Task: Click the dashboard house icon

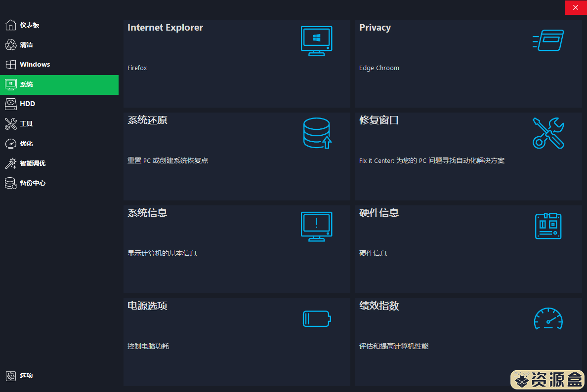Action: tap(10, 25)
